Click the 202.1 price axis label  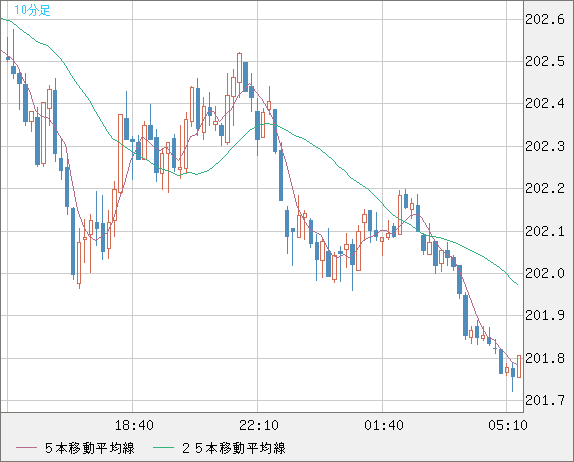click(545, 231)
